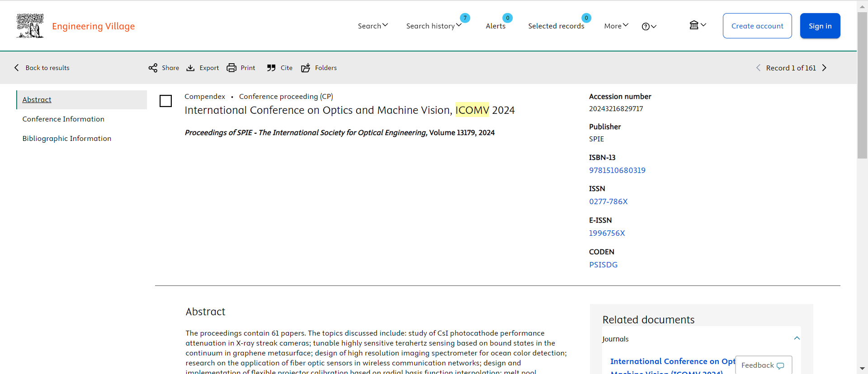This screenshot has height=374, width=868.
Task: Select the record checkbox beside the title
Action: 166,101
